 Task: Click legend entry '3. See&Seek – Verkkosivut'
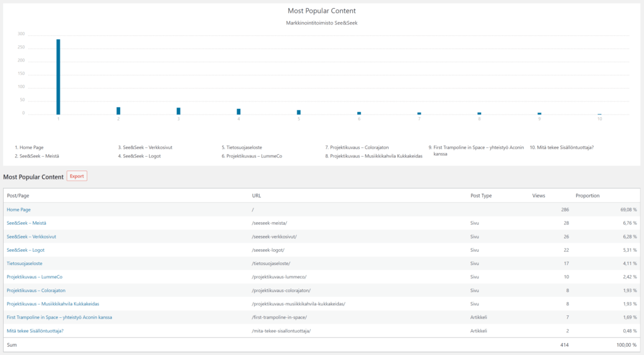[x=145, y=147]
